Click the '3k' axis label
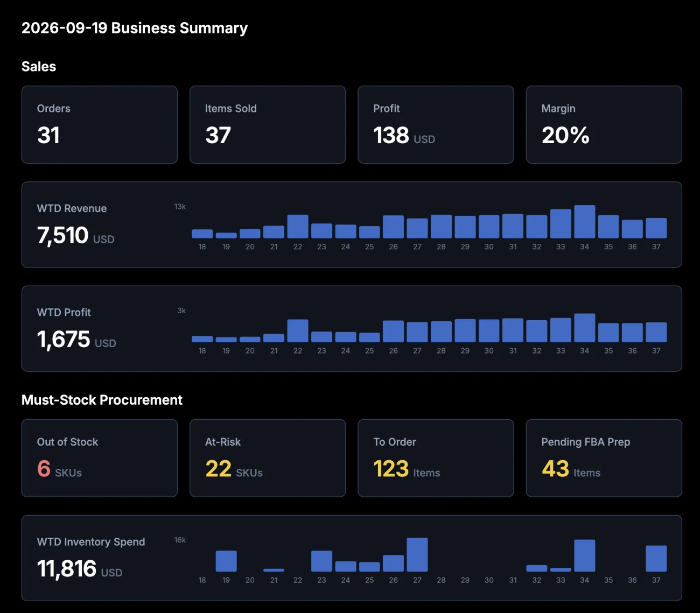Screen dimensions: 700x613 [181, 311]
